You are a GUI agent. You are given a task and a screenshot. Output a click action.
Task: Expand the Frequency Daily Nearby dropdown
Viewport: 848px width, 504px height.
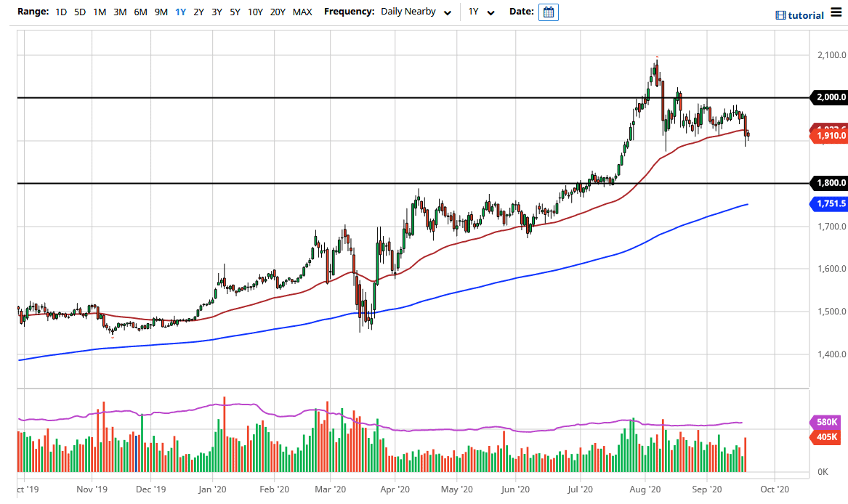pos(416,12)
